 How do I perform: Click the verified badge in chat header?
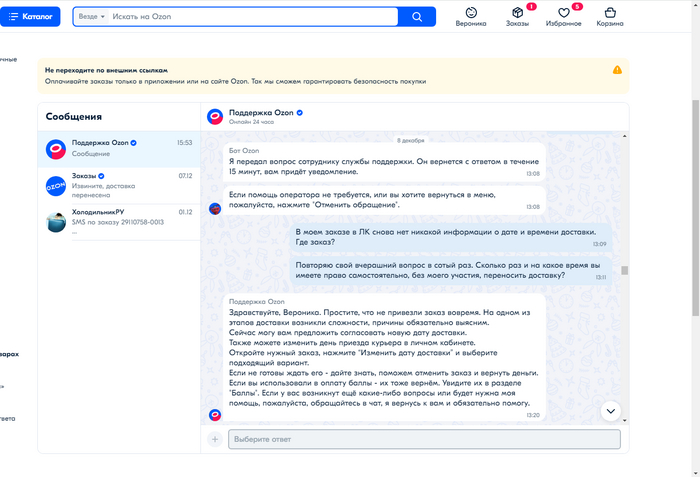tap(300, 113)
